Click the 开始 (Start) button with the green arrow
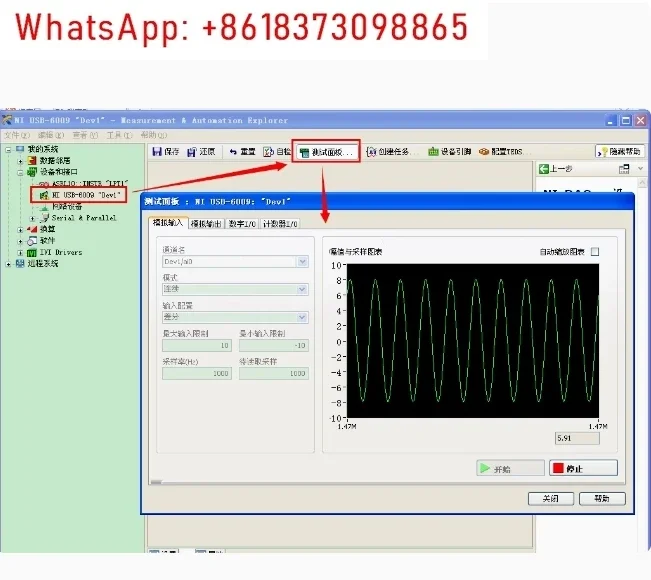Screen dimensions: 651x580 pos(510,468)
